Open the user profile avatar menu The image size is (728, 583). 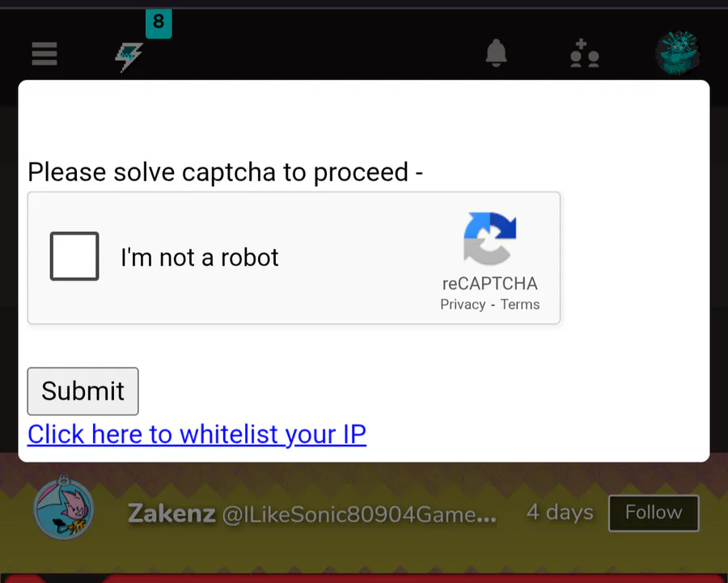(679, 53)
